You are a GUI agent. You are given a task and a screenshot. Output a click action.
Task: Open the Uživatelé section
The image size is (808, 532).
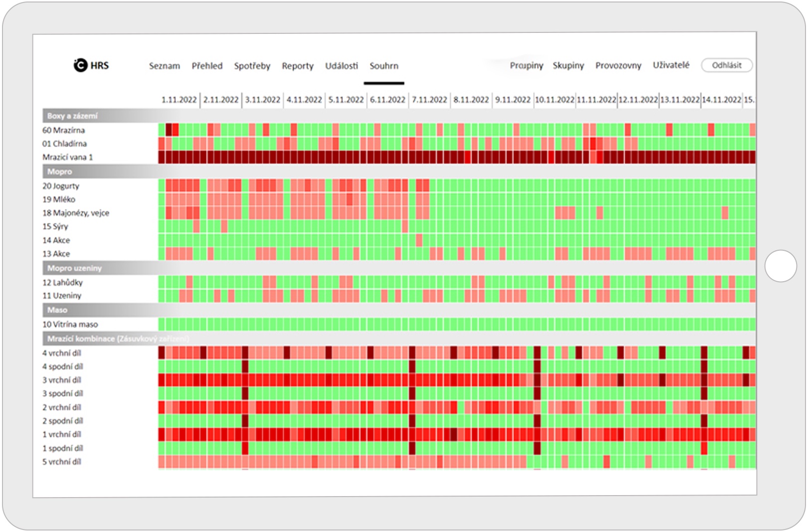671,65
